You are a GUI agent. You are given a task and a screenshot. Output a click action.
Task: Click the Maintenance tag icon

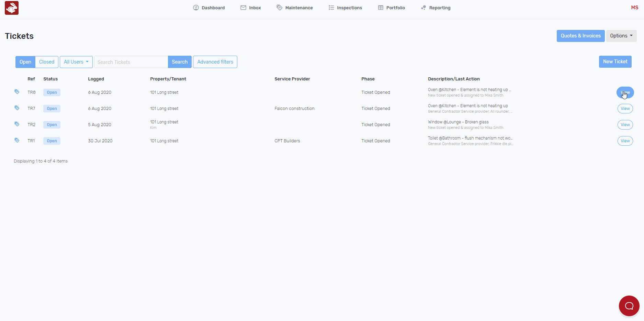280,8
